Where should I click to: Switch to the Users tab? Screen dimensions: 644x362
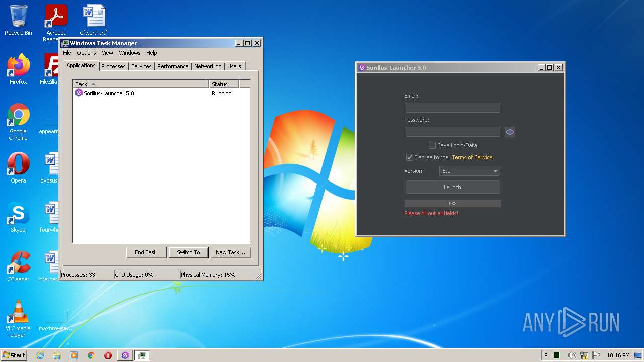(x=234, y=66)
